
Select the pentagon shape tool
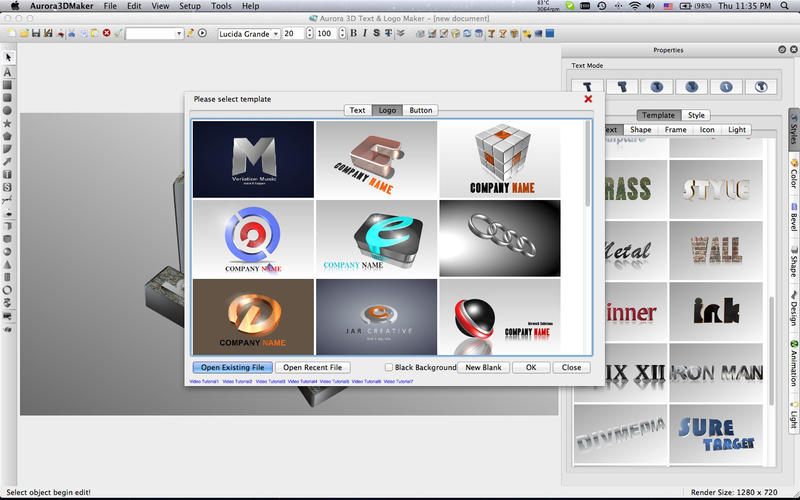pyautogui.click(x=8, y=136)
